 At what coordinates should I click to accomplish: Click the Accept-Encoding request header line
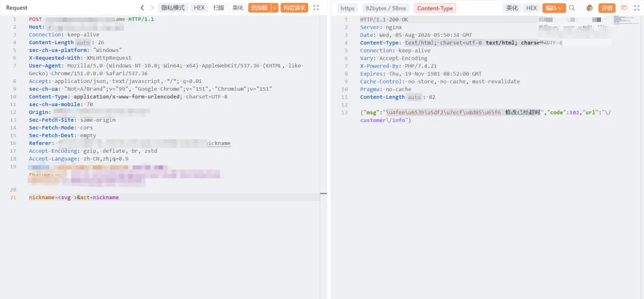(x=93, y=151)
